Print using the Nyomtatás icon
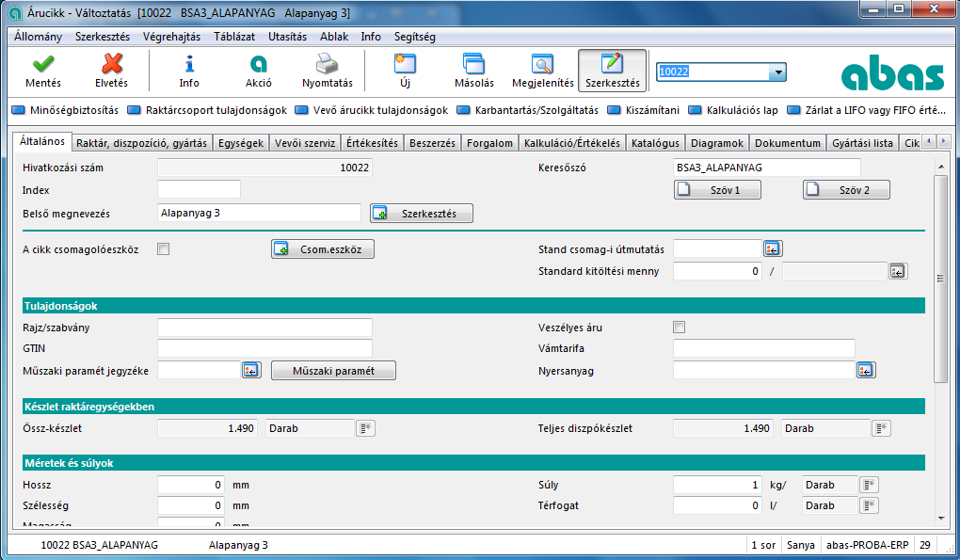 pos(327,71)
